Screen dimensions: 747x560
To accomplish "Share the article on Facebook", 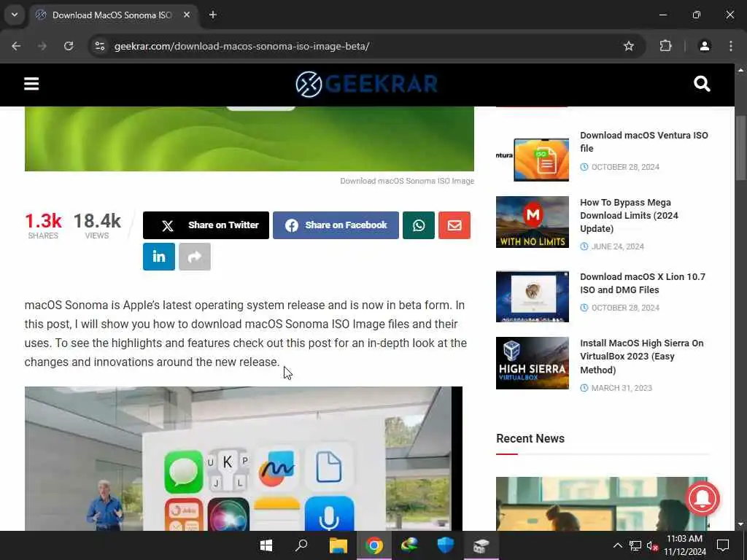I will click(336, 225).
